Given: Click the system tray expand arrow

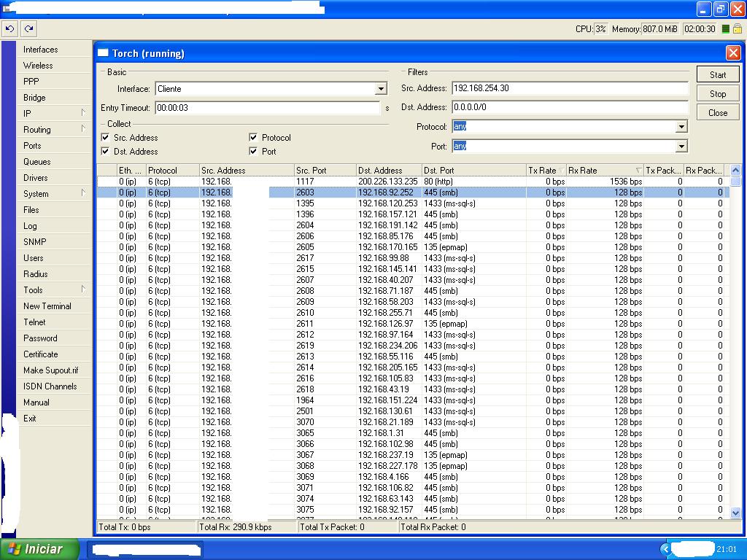Looking at the screenshot, I should coord(665,549).
